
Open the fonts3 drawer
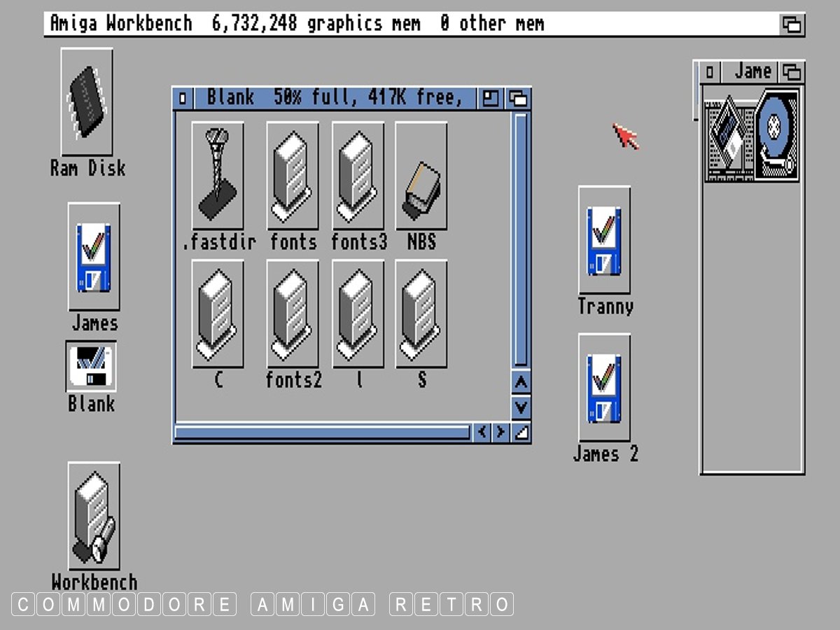(358, 175)
